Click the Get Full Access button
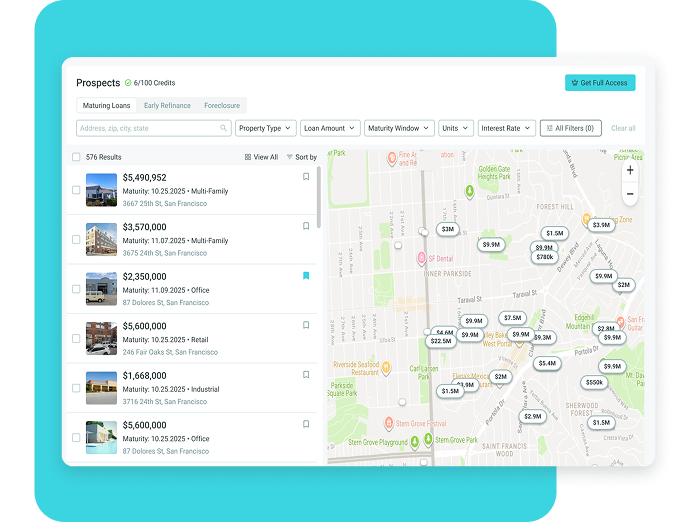This screenshot has width=674, height=522. [600, 83]
